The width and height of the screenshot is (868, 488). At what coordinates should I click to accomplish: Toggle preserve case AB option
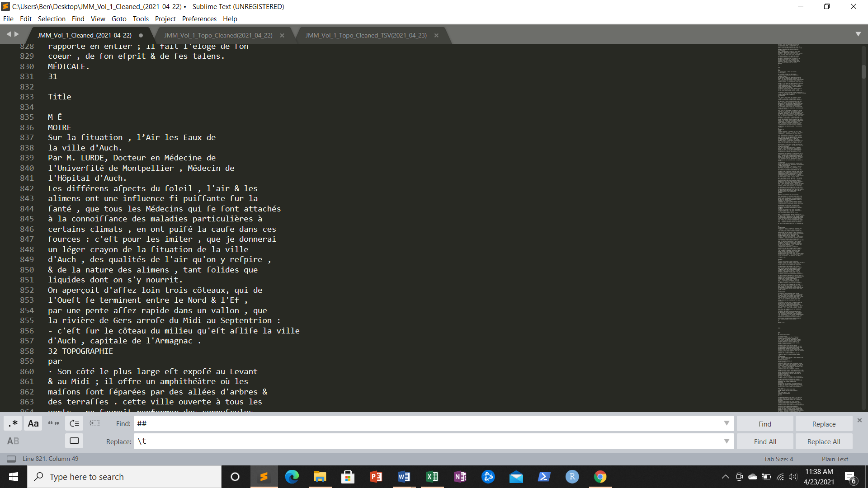13,441
